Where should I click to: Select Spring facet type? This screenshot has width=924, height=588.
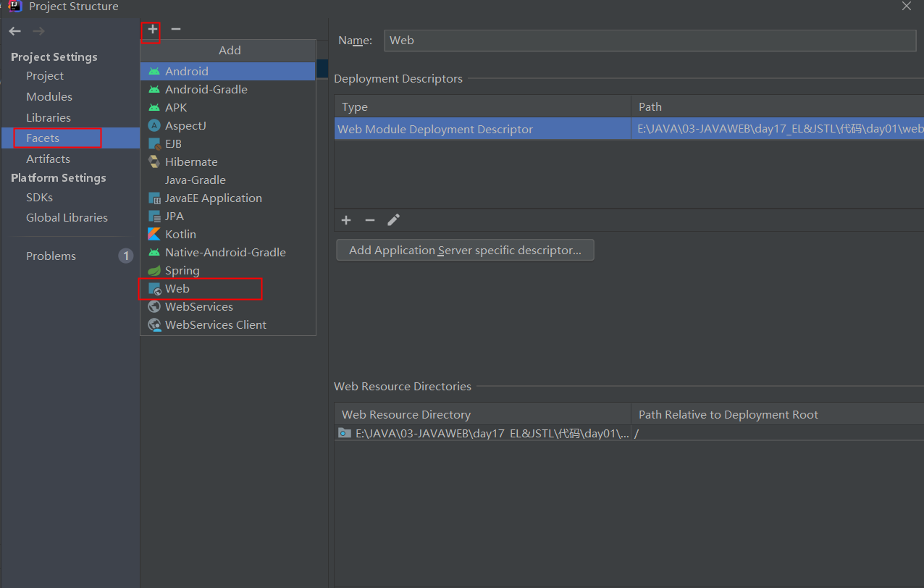pyautogui.click(x=228, y=270)
